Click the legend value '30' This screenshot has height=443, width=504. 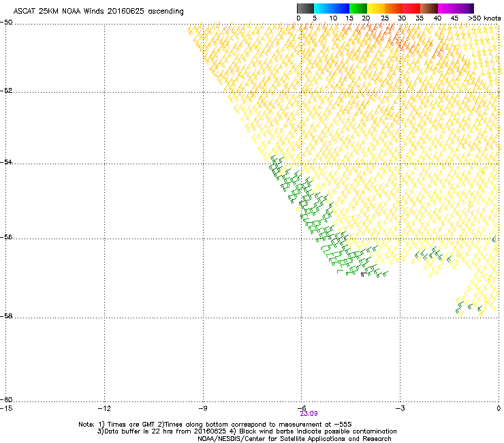pyautogui.click(x=402, y=18)
